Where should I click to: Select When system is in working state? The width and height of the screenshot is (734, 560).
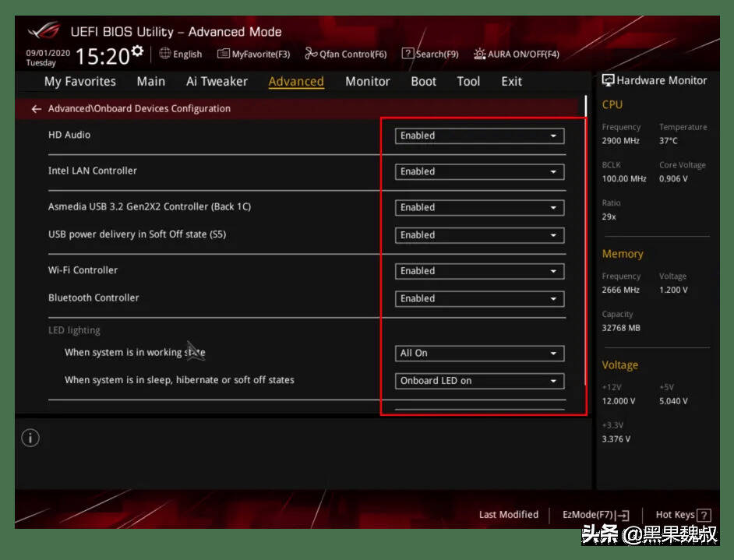pyautogui.click(x=135, y=352)
